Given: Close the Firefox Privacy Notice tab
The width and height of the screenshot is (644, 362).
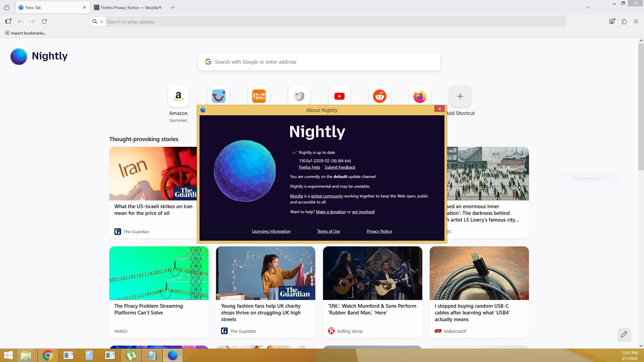Looking at the screenshot, I should coord(160,7).
